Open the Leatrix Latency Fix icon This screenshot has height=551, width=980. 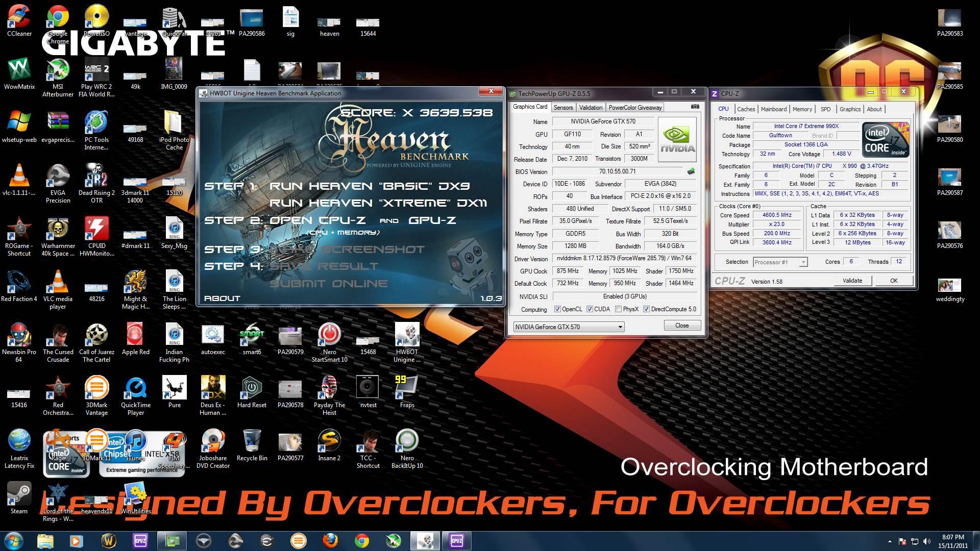pos(19,449)
